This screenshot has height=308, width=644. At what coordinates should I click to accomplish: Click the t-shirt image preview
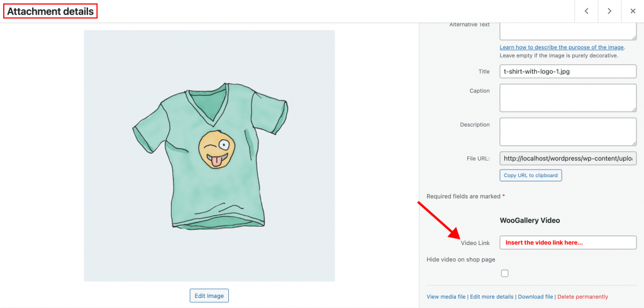pyautogui.click(x=209, y=156)
